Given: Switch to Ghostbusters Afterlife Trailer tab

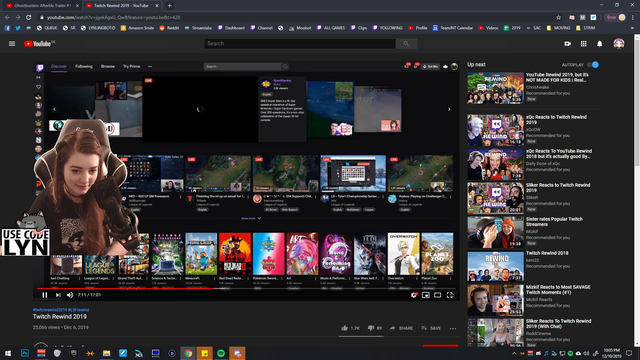Looking at the screenshot, I should tap(40, 6).
